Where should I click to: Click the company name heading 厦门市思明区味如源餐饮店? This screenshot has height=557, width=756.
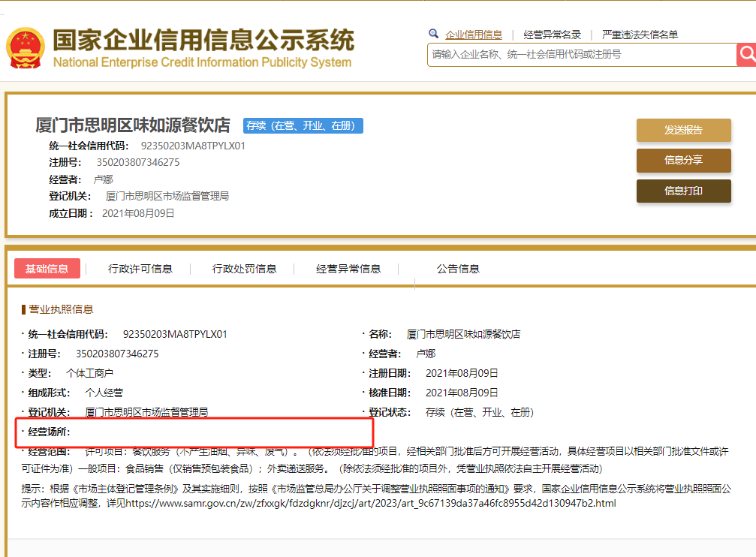pyautogui.click(x=133, y=125)
